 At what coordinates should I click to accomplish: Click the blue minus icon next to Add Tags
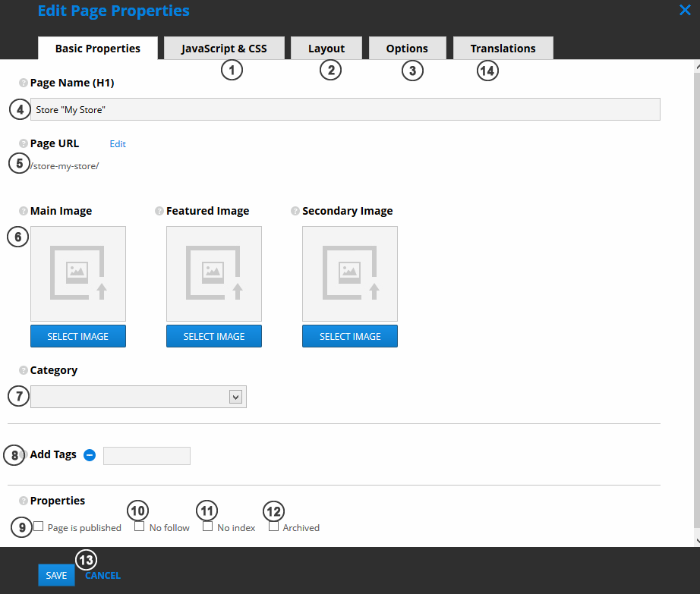coord(90,455)
